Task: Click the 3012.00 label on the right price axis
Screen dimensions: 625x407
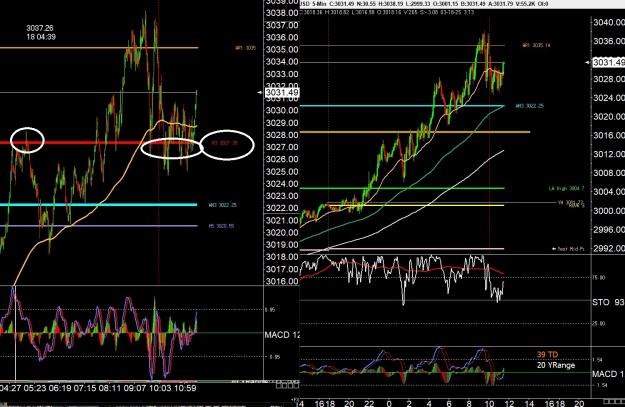Action: point(609,154)
